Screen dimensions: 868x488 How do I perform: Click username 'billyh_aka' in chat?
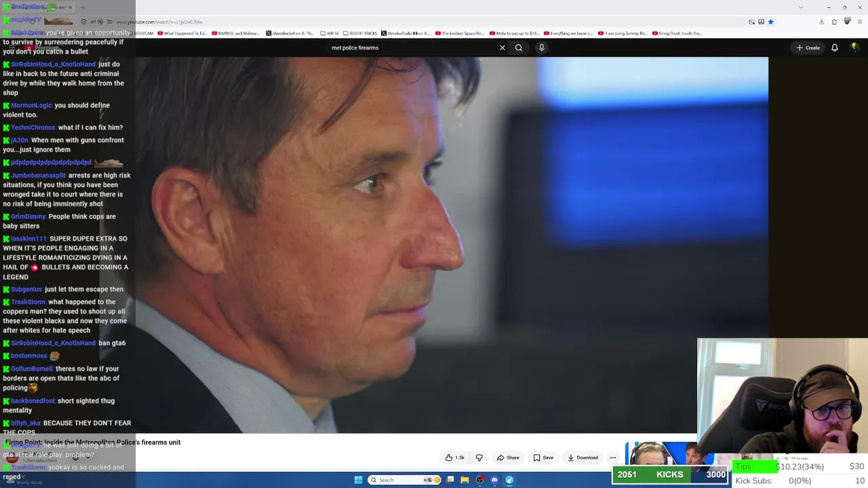[x=26, y=423]
